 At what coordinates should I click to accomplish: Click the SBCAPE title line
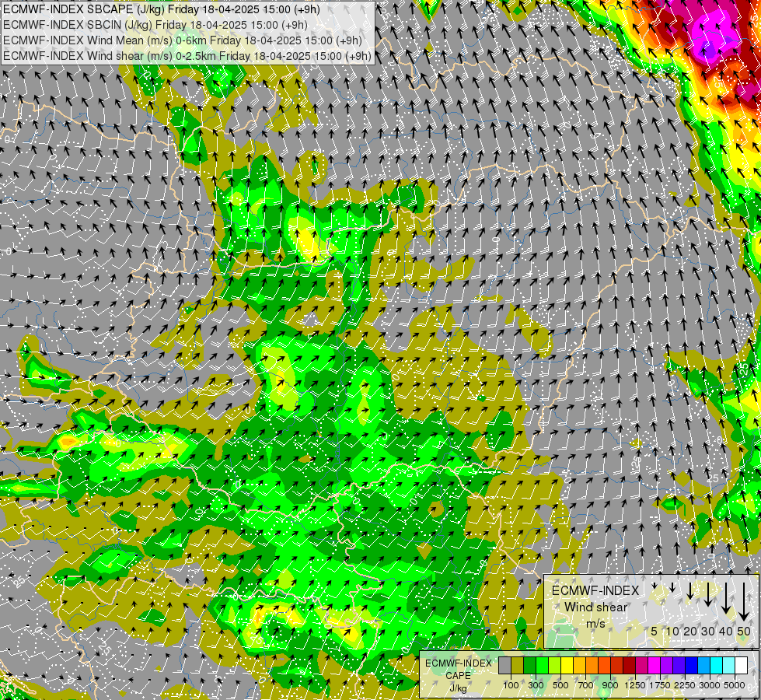tap(160, 9)
